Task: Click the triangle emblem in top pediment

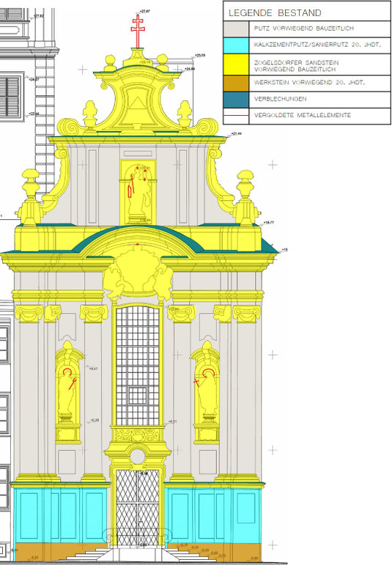Action: [138, 103]
